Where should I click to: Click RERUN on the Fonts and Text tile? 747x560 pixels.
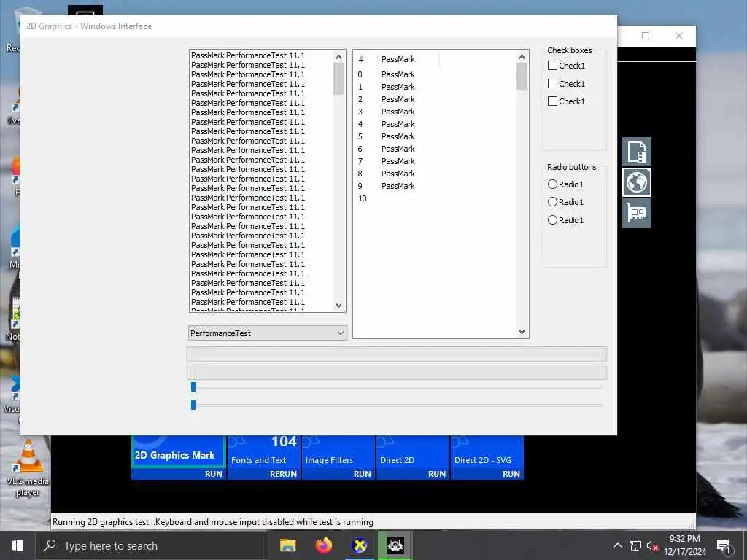tap(283, 474)
